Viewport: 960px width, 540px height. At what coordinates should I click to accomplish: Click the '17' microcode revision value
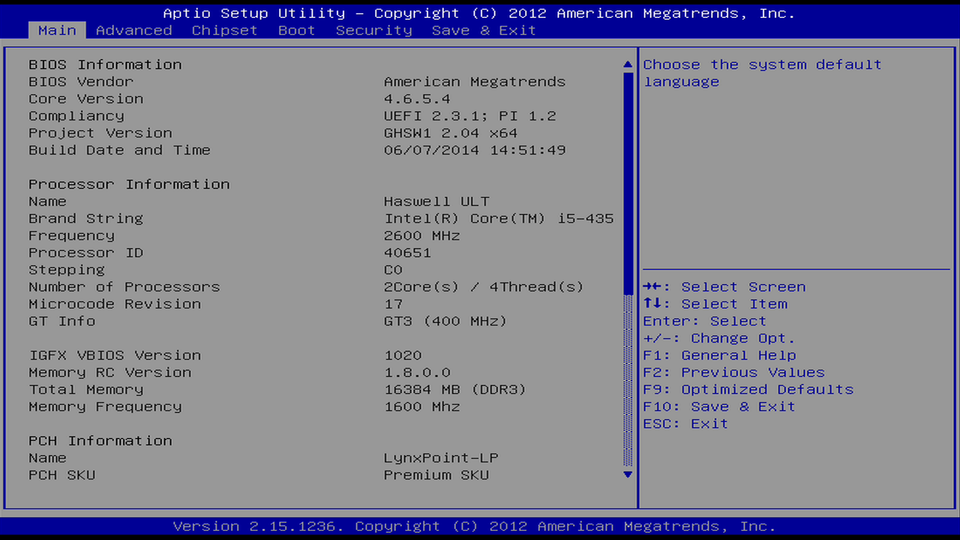click(393, 304)
